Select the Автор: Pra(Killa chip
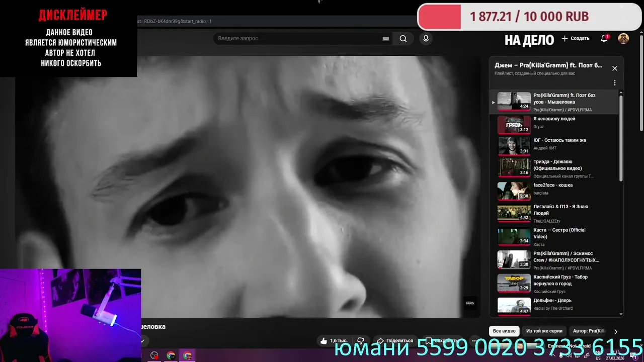Screen dimensions: 644x362 589,331
